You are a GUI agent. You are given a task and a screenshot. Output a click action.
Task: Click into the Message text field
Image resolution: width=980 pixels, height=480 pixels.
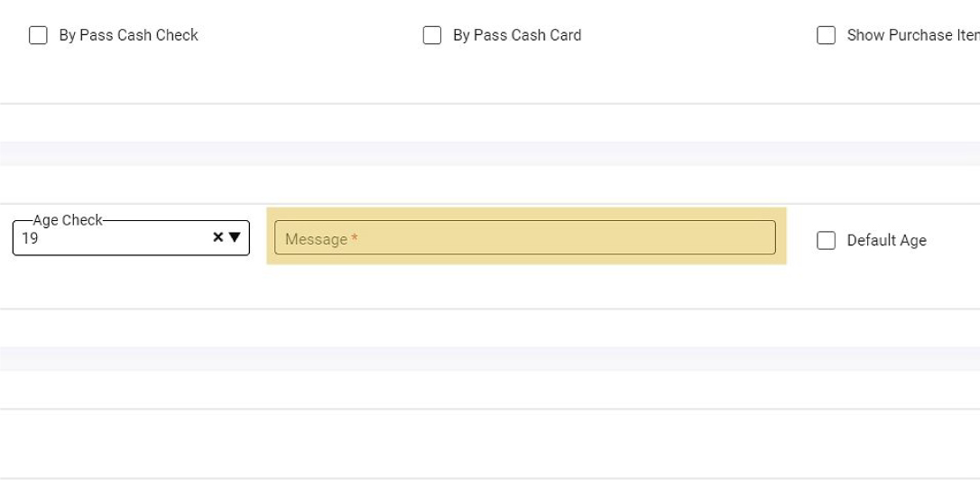(524, 238)
